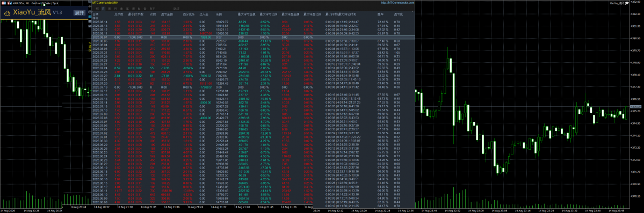644x213 pixels.
Task: Select the 2026.08.12 date row
Action: 254,30
